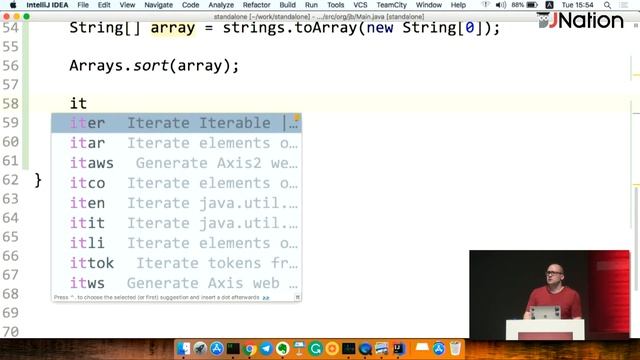Click line number 62 in the gutter
Viewport: 640px width, 360px height.
pos(11,180)
